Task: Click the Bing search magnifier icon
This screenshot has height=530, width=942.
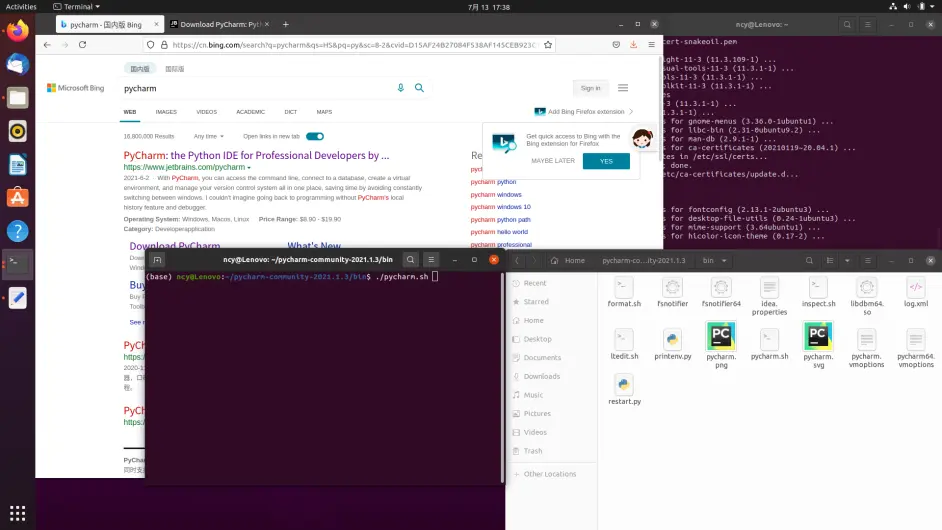Action: (x=419, y=88)
